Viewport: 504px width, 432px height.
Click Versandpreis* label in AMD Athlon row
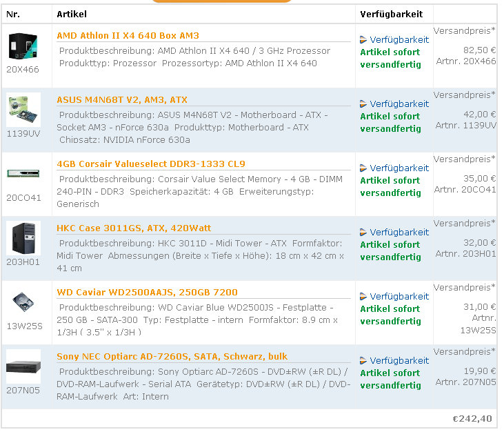click(x=465, y=31)
